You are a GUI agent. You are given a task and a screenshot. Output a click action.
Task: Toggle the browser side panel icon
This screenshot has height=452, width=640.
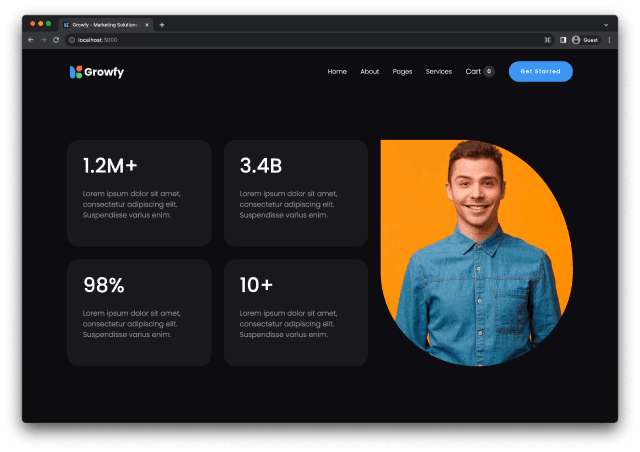(x=563, y=40)
